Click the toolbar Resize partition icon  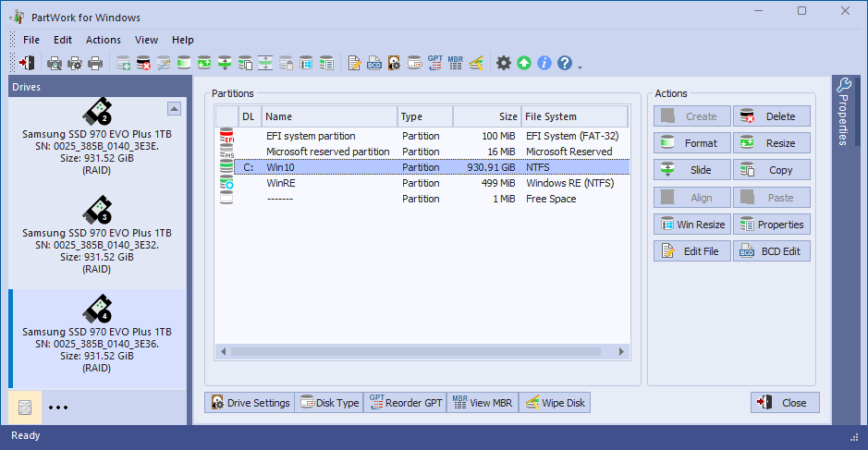pyautogui.click(x=204, y=63)
